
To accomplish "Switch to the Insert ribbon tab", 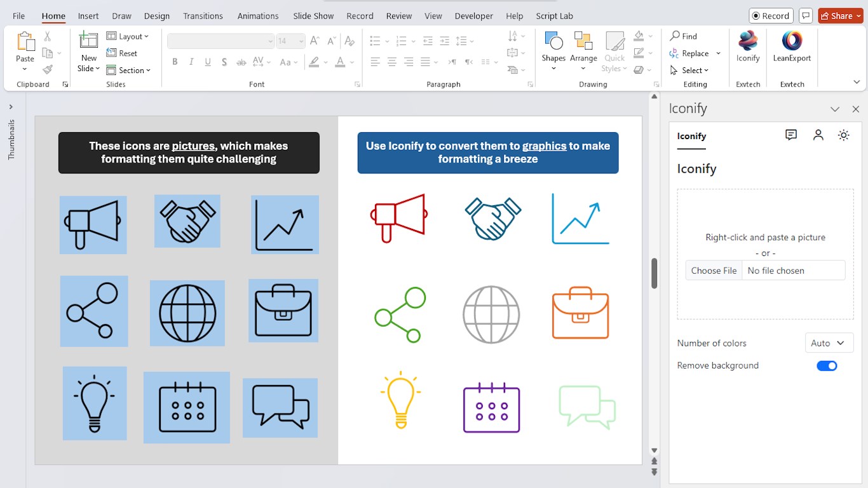I will point(88,16).
